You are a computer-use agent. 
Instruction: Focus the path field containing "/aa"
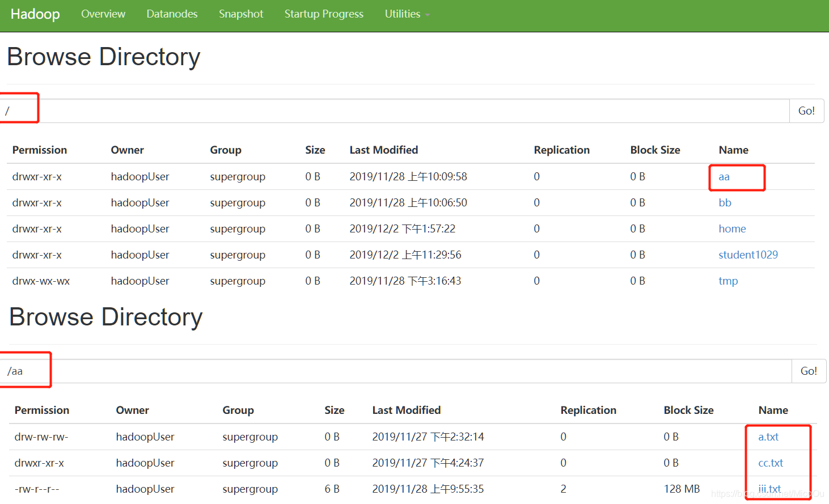point(396,371)
